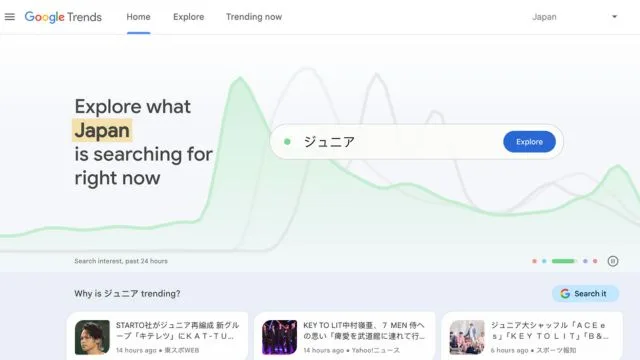
Task: Click the Search it button
Action: tap(585, 293)
